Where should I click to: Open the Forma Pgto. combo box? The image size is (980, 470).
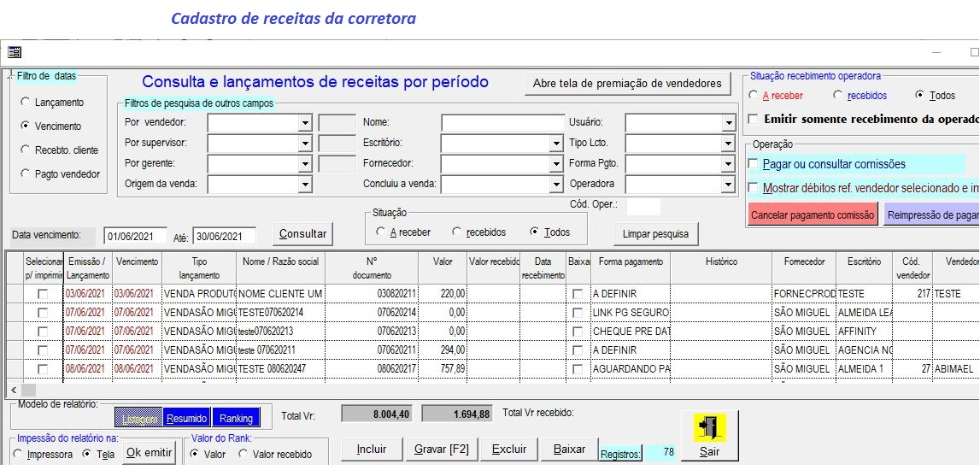[x=727, y=164]
